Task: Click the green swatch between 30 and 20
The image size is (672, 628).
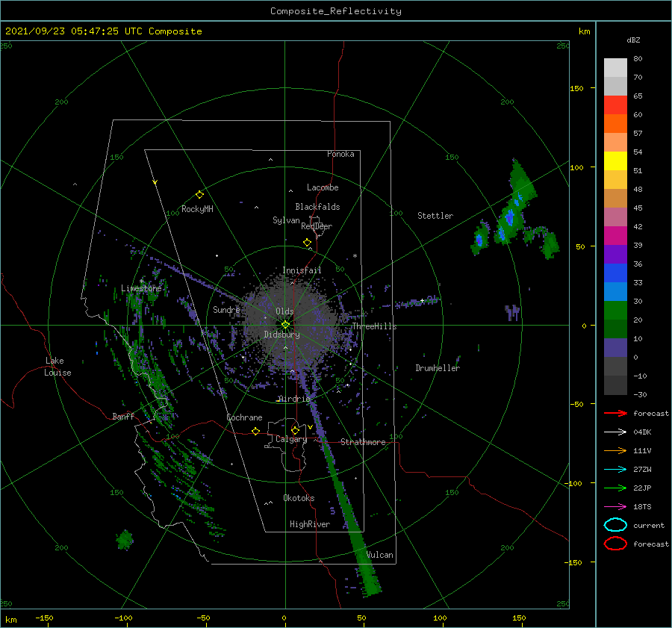Action: click(615, 311)
